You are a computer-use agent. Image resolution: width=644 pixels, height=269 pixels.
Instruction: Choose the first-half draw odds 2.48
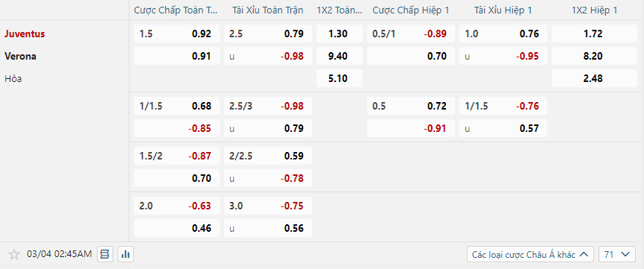594,78
